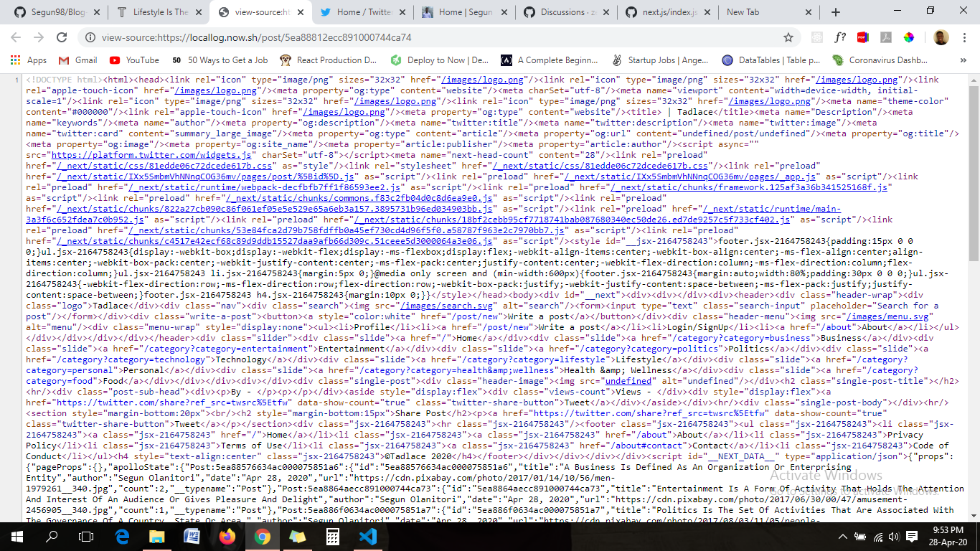Open Microsoft Word from the taskbar
The height and width of the screenshot is (551, 980).
coord(192,535)
